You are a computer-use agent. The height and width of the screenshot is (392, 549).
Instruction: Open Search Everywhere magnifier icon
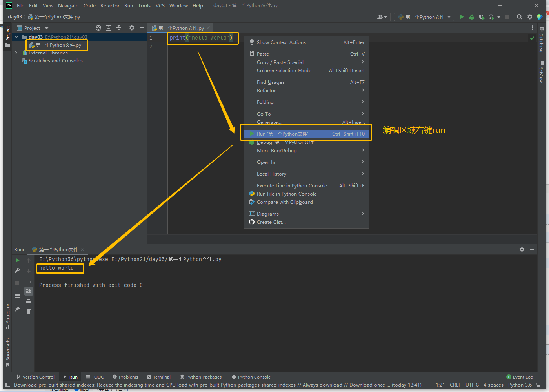(x=520, y=17)
